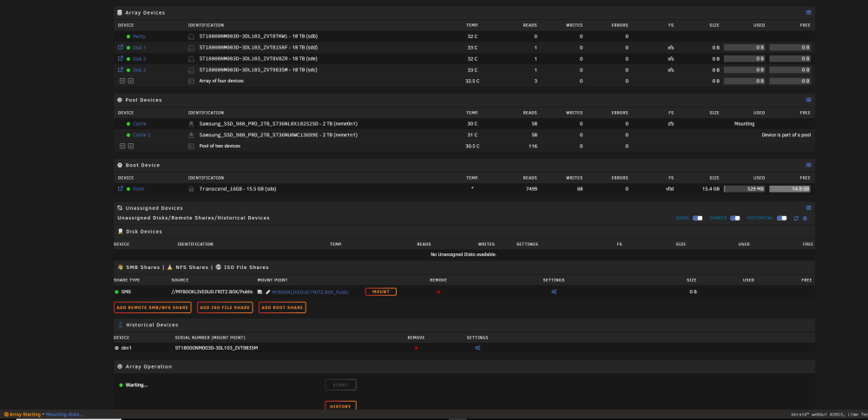This screenshot has height=420, width=868.
Task: Click Mounting disks status text in footer
Action: coord(64,415)
